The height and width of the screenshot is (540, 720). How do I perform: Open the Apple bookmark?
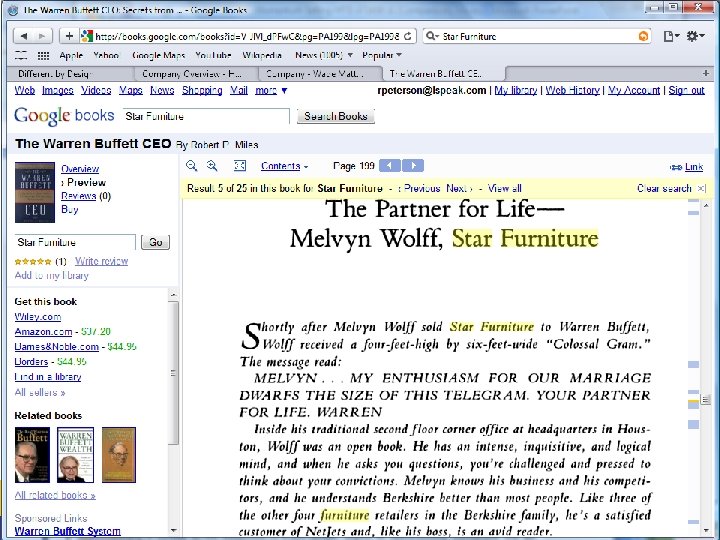click(x=71, y=56)
